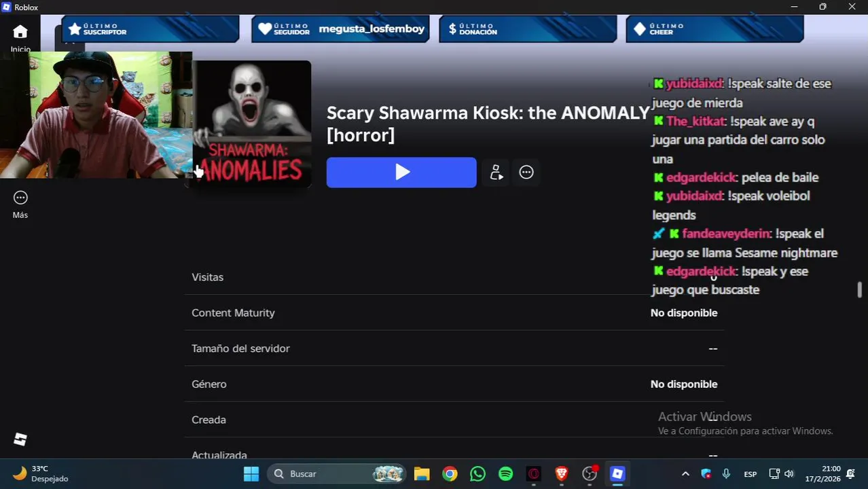This screenshot has width=868, height=489.
Task: Click No disponible value beside Content Maturity
Action: [x=684, y=313]
